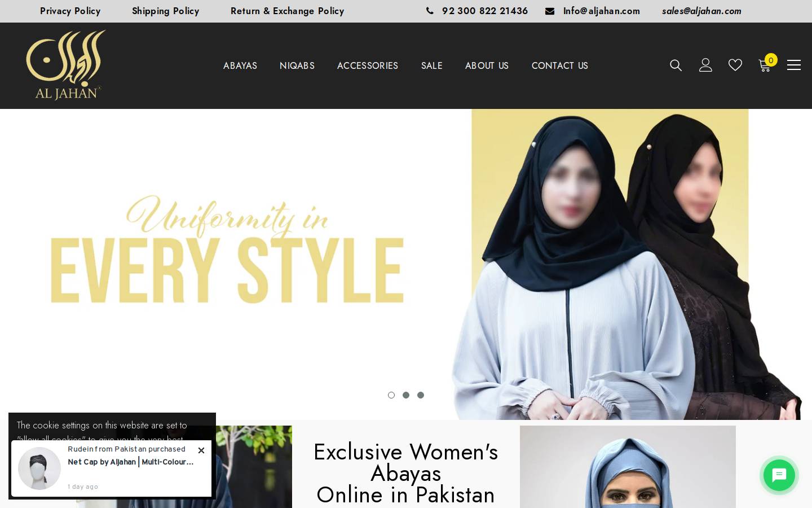This screenshot has height=508, width=812.
Task: Close the purchase notification popup
Action: (201, 450)
